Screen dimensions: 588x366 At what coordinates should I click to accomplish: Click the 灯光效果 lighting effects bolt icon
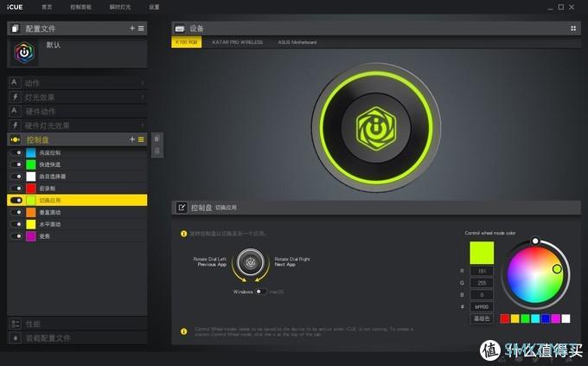(15, 97)
